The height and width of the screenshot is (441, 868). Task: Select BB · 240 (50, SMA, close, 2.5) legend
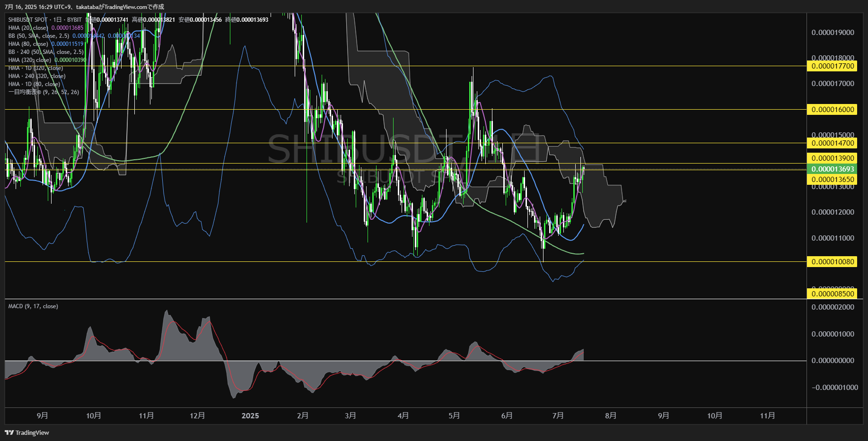(x=46, y=52)
